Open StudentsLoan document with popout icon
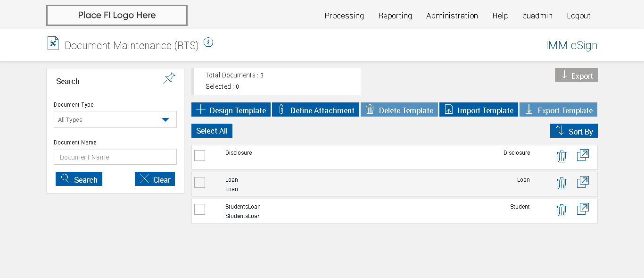Viewport: 644px width, 278px height. click(x=583, y=209)
